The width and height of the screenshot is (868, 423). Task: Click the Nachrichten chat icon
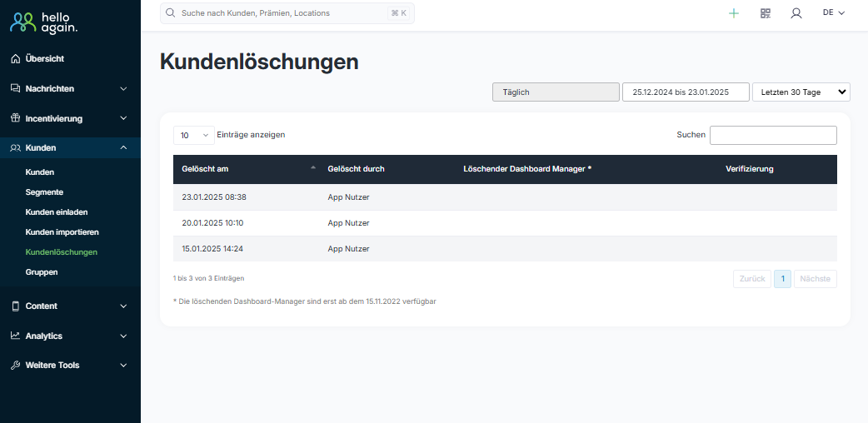pyautogui.click(x=16, y=88)
